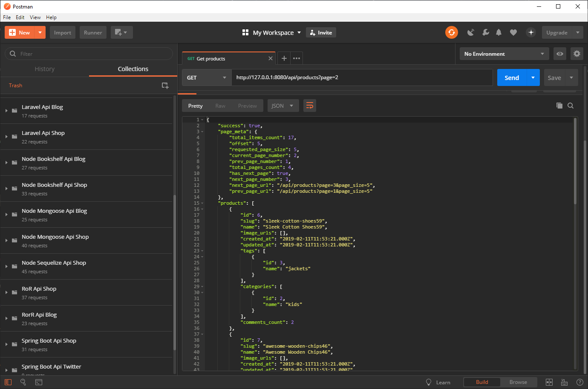Open manage environments gear icon

577,54
